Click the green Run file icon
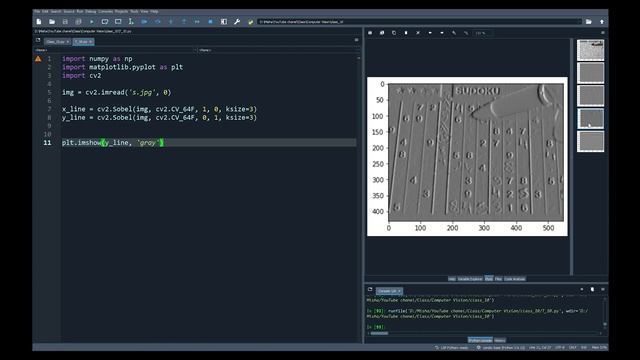640x360 pixels. click(91, 22)
